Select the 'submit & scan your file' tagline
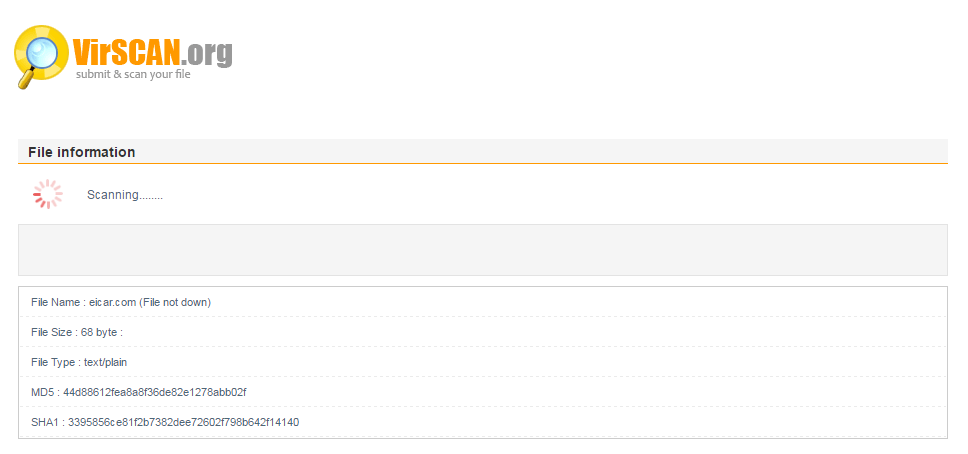This screenshot has height=454, width=968. [133, 75]
